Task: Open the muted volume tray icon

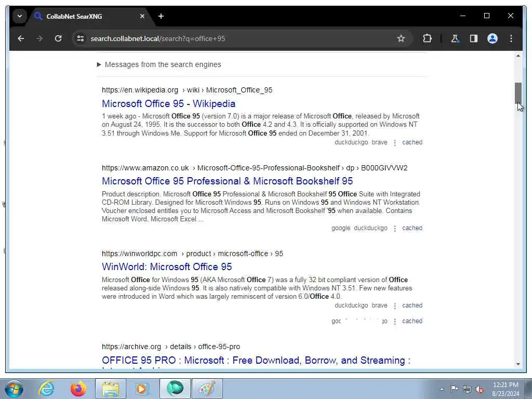Action: click(480, 389)
